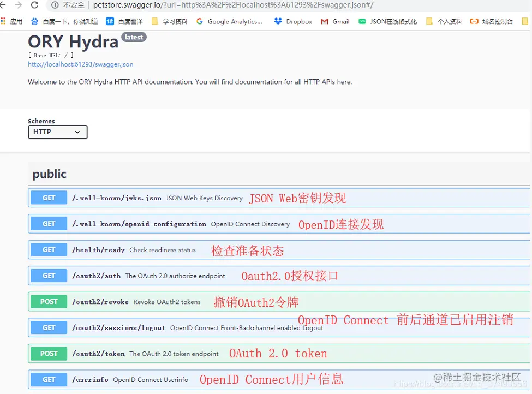The height and width of the screenshot is (394, 532).
Task: Open the Baidu Translate bookmark icon
Action: coord(110,21)
